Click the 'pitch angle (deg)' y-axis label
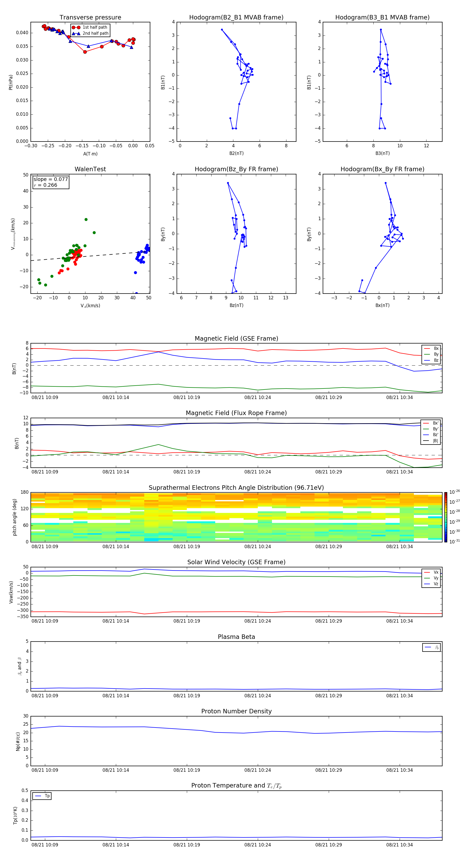473x868 pixels. pyautogui.click(x=14, y=517)
